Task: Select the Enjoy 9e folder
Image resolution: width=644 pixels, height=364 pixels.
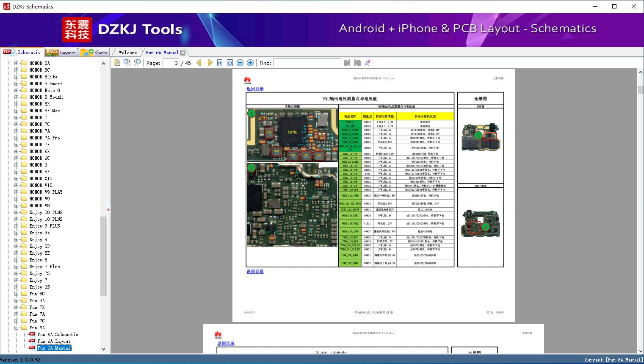Action: 39,233
